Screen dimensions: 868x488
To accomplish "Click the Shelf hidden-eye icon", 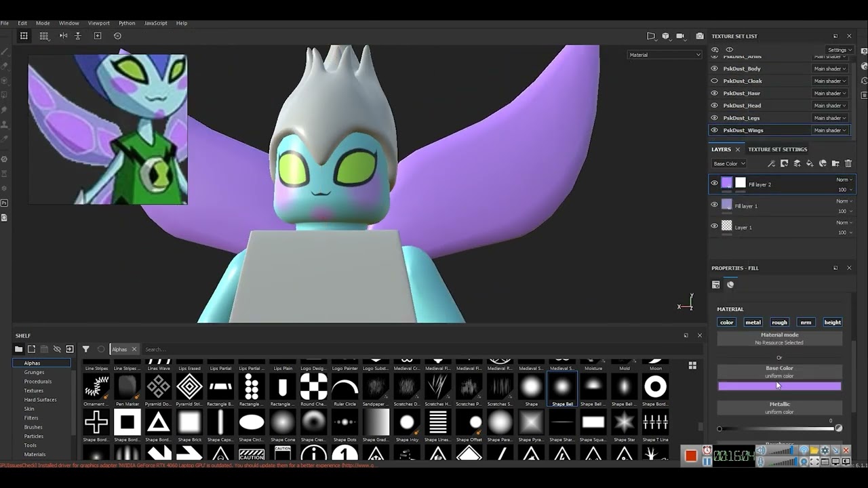I will pyautogui.click(x=57, y=349).
